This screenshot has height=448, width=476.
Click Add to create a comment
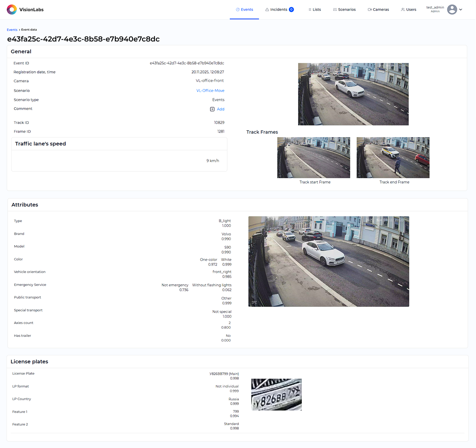click(x=221, y=109)
